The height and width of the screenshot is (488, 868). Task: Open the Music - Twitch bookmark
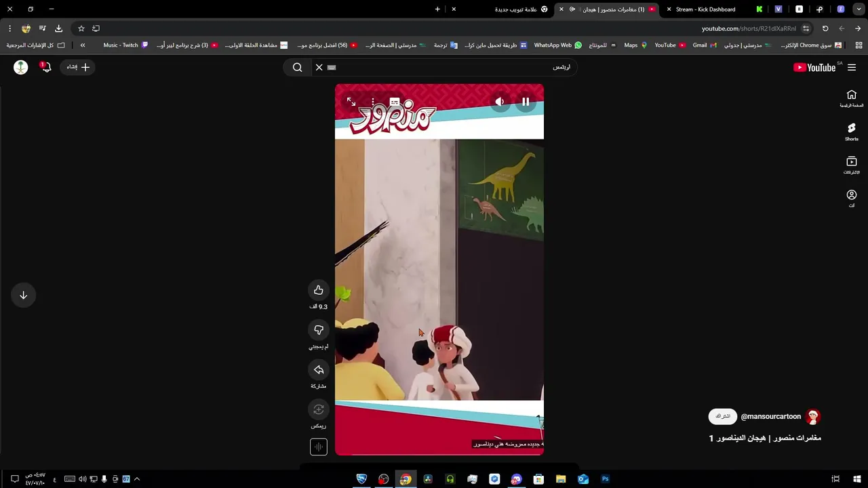pos(125,45)
